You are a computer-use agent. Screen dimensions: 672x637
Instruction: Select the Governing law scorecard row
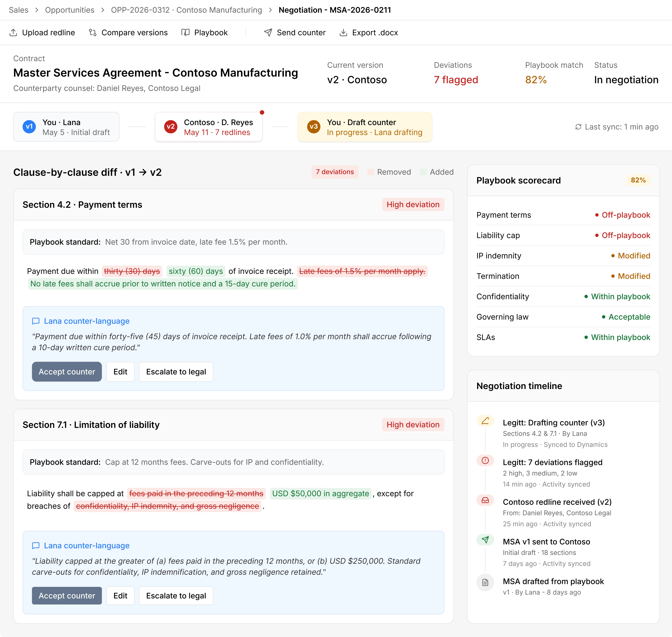tap(563, 317)
